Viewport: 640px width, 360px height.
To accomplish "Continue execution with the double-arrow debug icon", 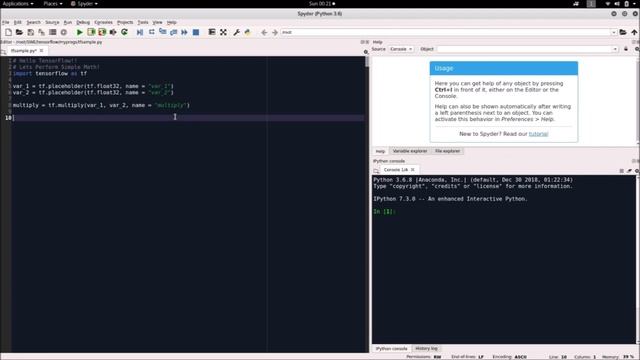I will pyautogui.click(x=184, y=32).
